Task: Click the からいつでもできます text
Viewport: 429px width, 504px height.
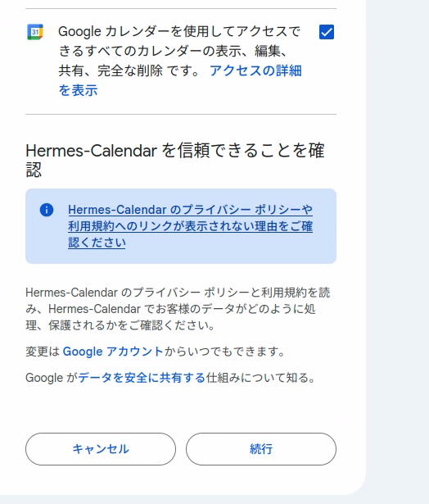Action: pyautogui.click(x=224, y=352)
